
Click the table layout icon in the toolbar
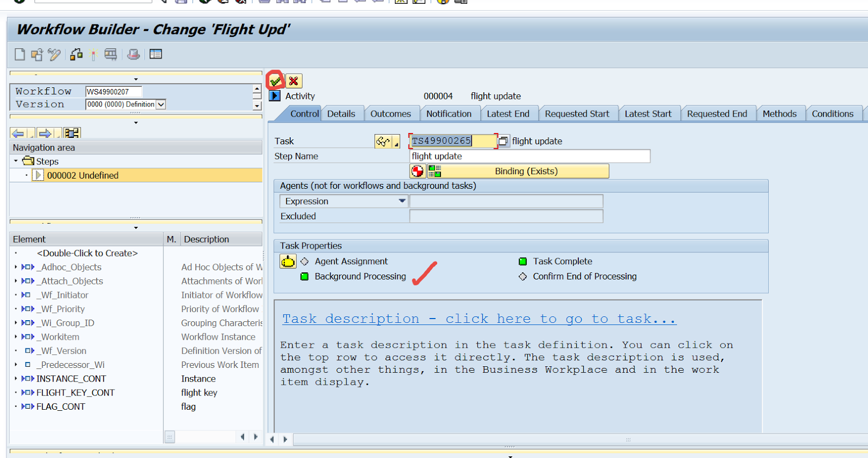156,54
